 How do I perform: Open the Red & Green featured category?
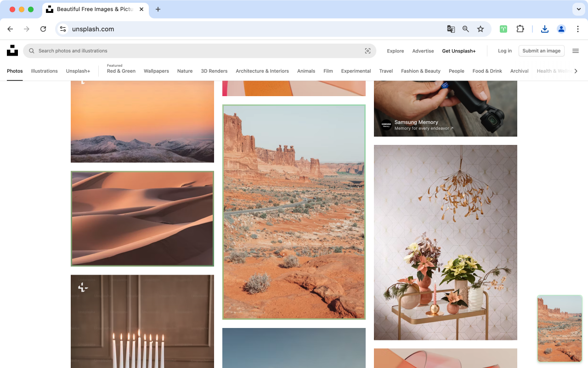point(121,71)
